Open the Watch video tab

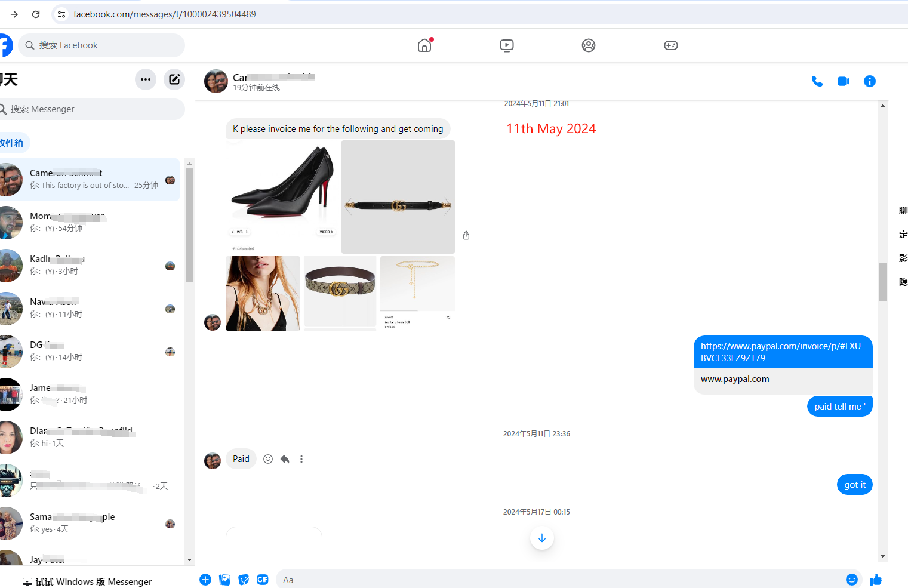click(506, 45)
